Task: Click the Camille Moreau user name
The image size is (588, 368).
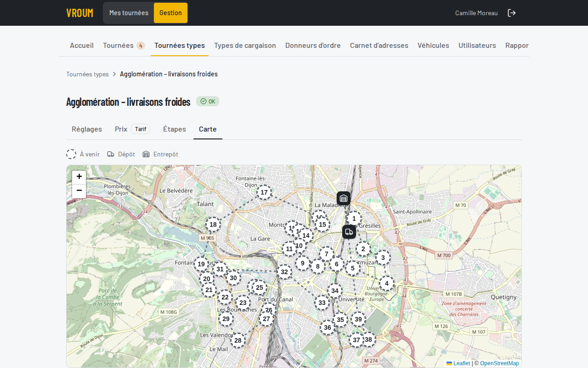Action: (x=476, y=13)
